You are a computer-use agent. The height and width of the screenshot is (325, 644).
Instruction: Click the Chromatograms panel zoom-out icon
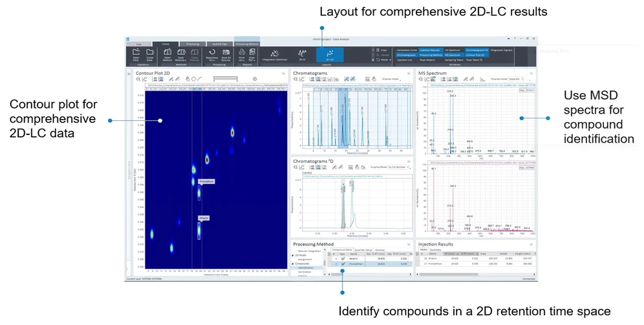coord(295,79)
